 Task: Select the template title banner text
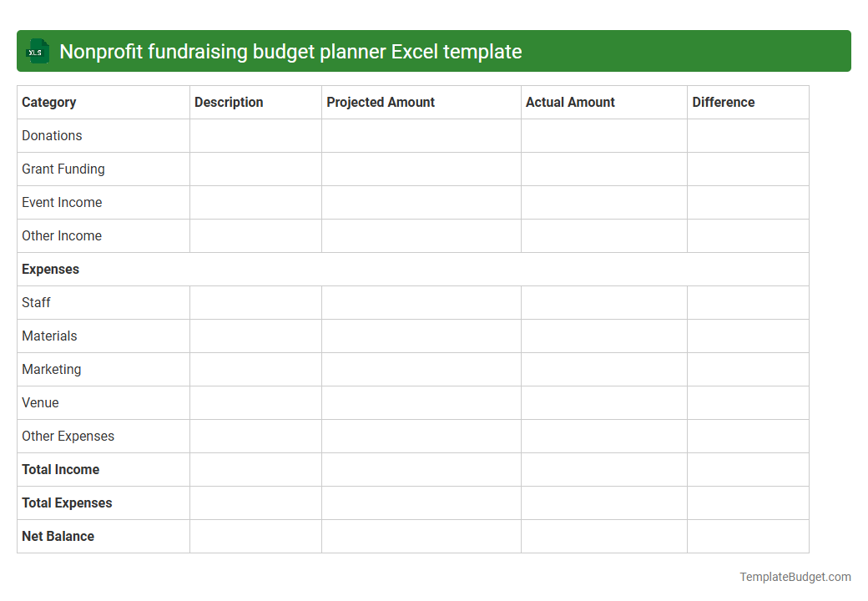[x=291, y=51]
